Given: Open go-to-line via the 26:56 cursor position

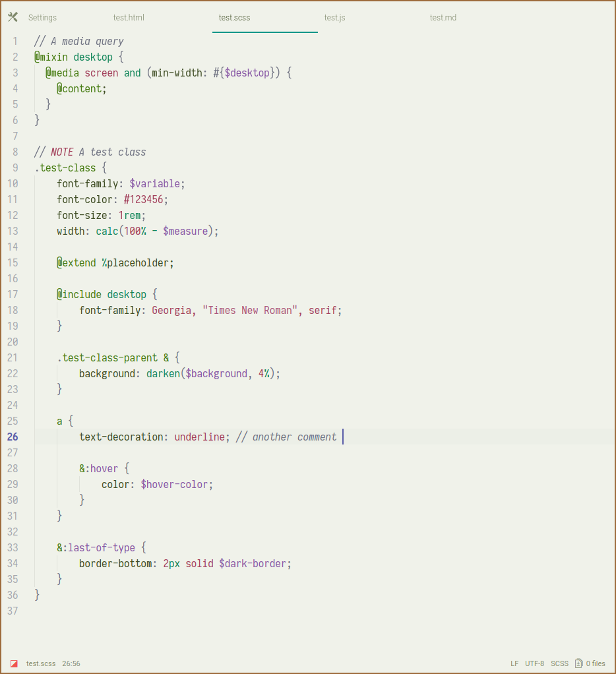Looking at the screenshot, I should [71, 663].
